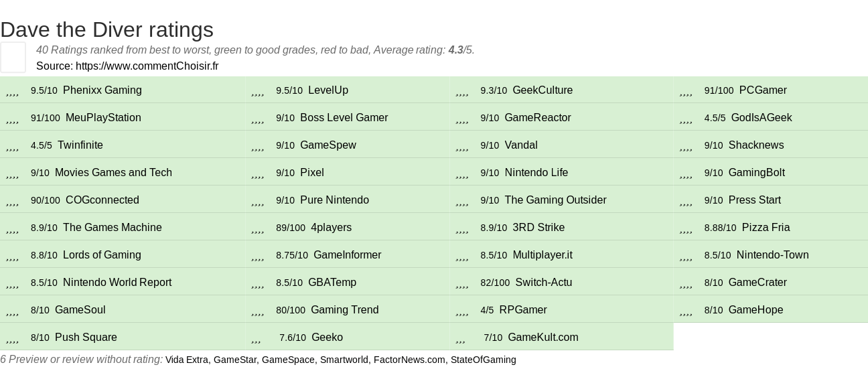Viewport: 868px width, 367px height.
Task: Open the LevelUp review
Action: (x=328, y=90)
